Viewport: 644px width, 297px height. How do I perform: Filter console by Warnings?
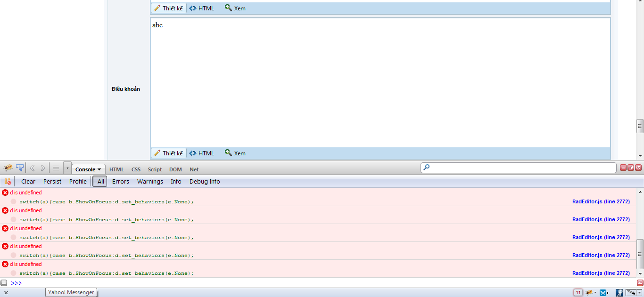coord(150,181)
